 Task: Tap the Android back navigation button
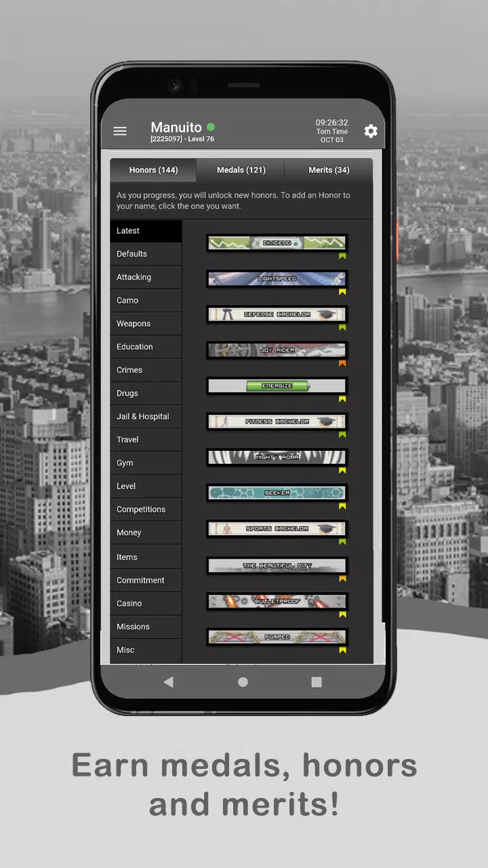click(169, 682)
